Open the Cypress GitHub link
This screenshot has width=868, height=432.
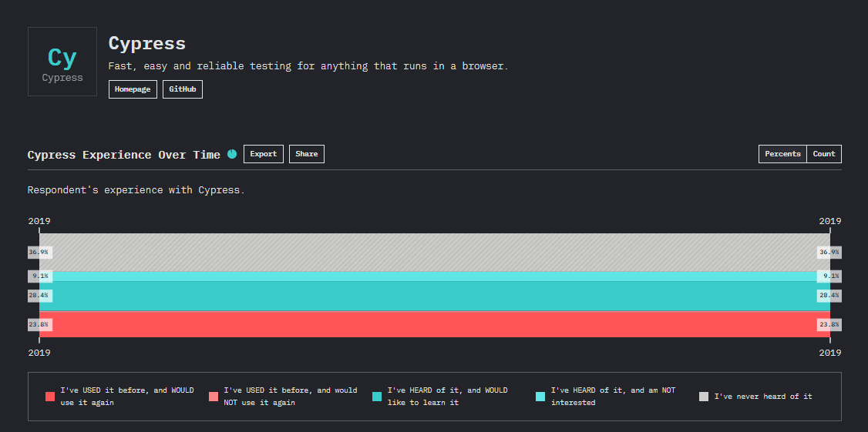point(183,89)
